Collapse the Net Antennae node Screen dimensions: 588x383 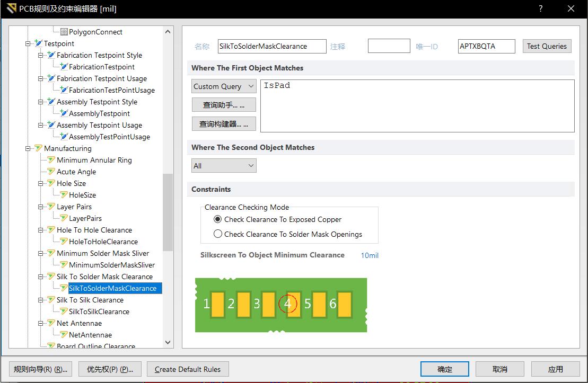tap(40, 323)
